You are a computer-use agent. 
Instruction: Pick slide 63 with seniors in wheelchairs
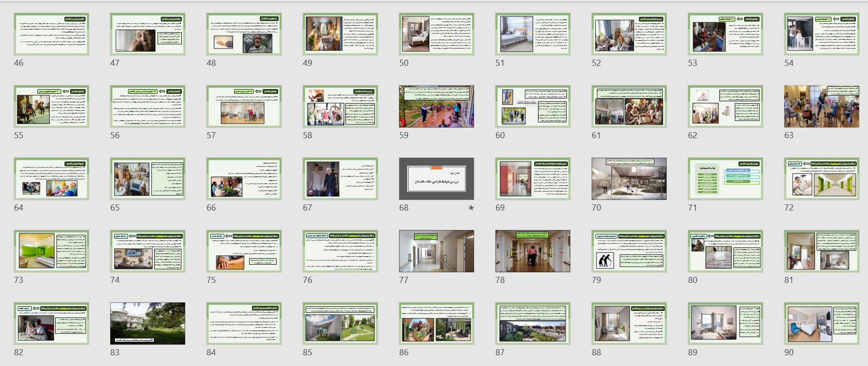pyautogui.click(x=821, y=106)
